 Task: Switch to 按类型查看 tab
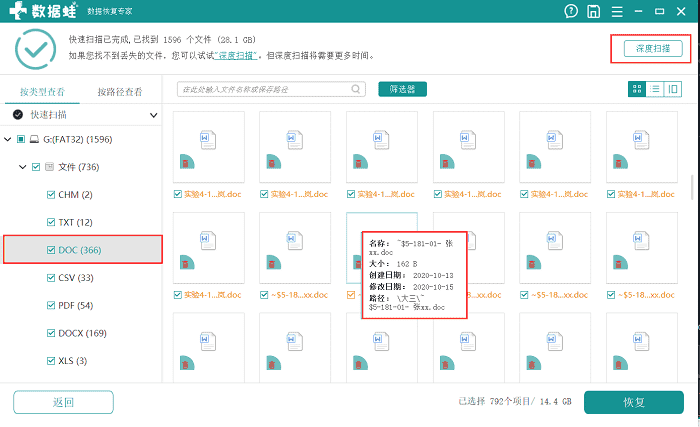[x=42, y=92]
